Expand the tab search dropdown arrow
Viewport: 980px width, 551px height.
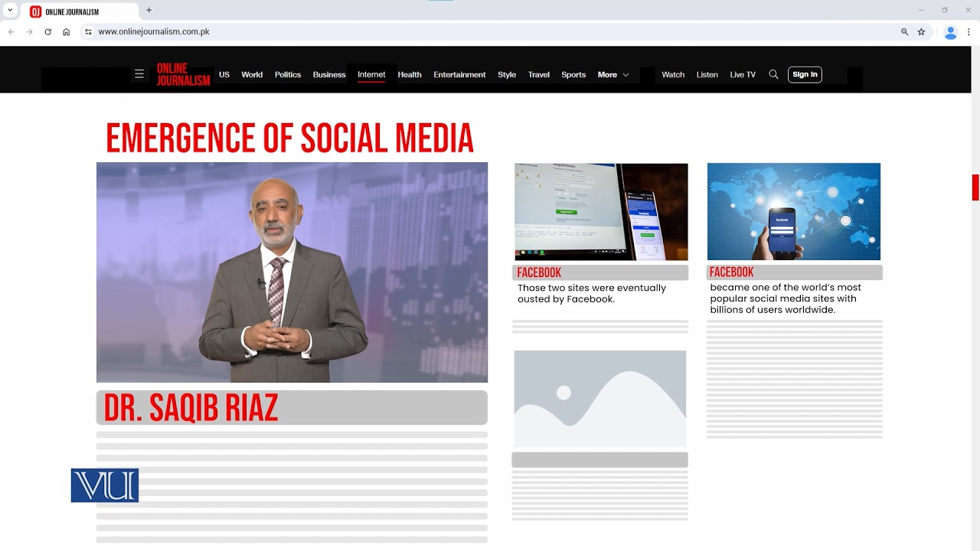coord(10,11)
